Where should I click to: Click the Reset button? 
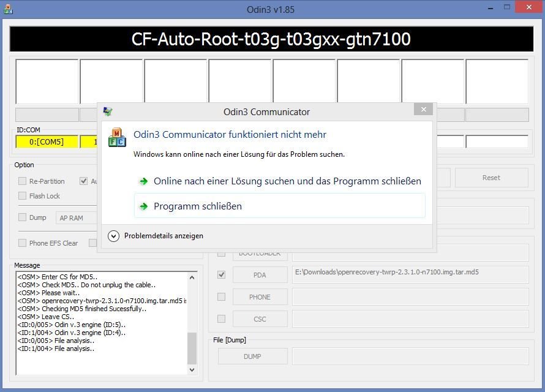coord(492,178)
